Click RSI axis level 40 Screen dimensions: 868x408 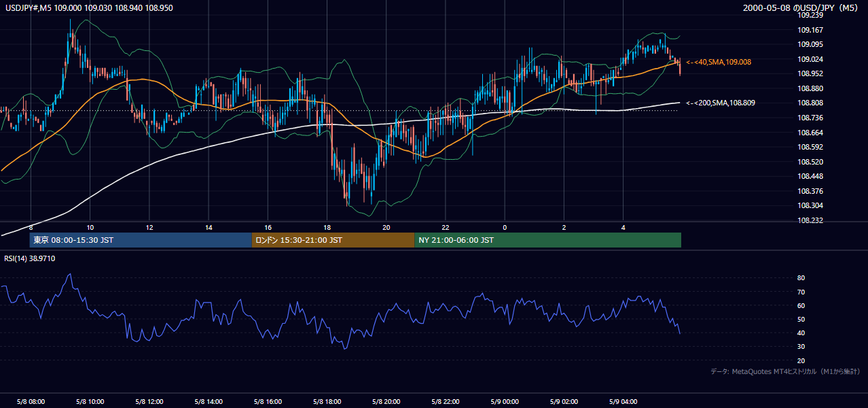tap(801, 333)
